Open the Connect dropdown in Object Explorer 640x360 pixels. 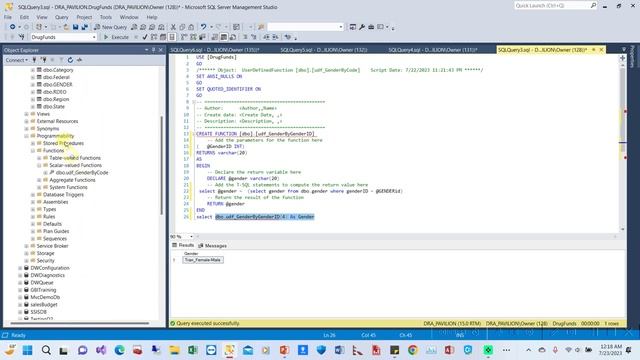pyautogui.click(x=17, y=60)
